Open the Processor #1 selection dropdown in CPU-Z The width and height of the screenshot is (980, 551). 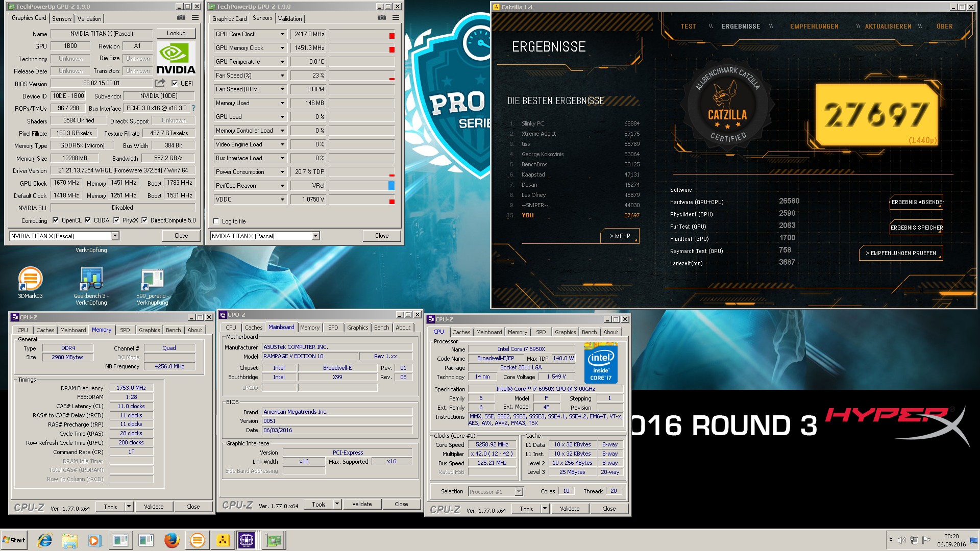(x=519, y=492)
